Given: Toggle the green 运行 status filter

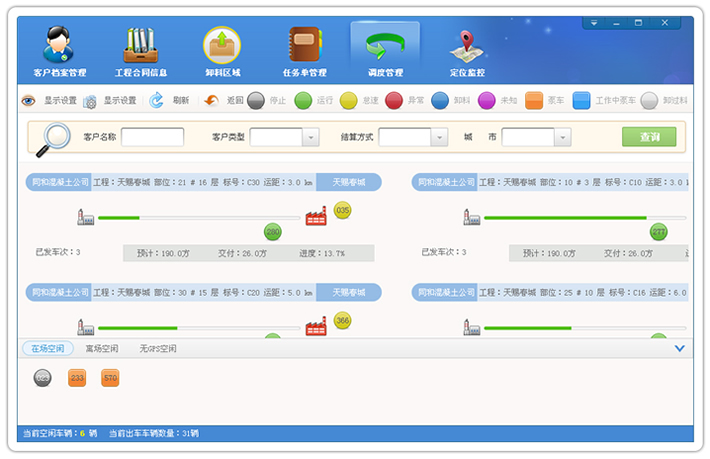Looking at the screenshot, I should tap(303, 101).
